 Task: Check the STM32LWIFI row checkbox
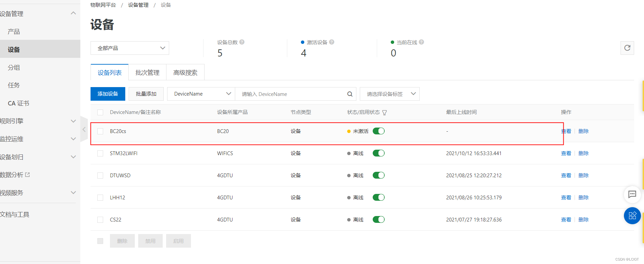(100, 153)
